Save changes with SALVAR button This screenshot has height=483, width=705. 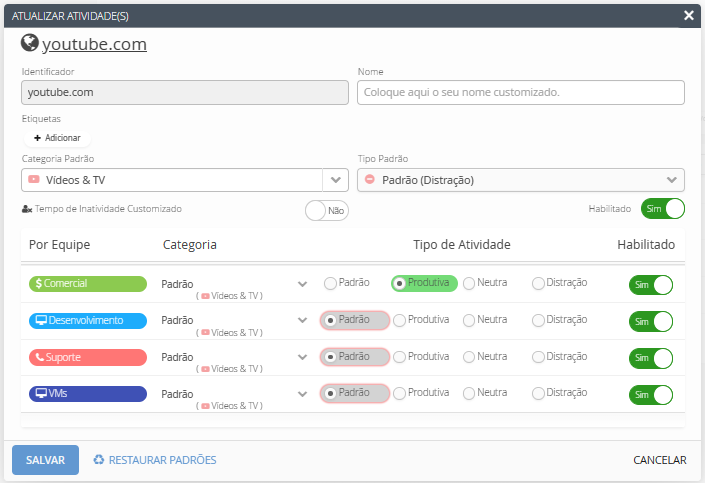point(45,460)
